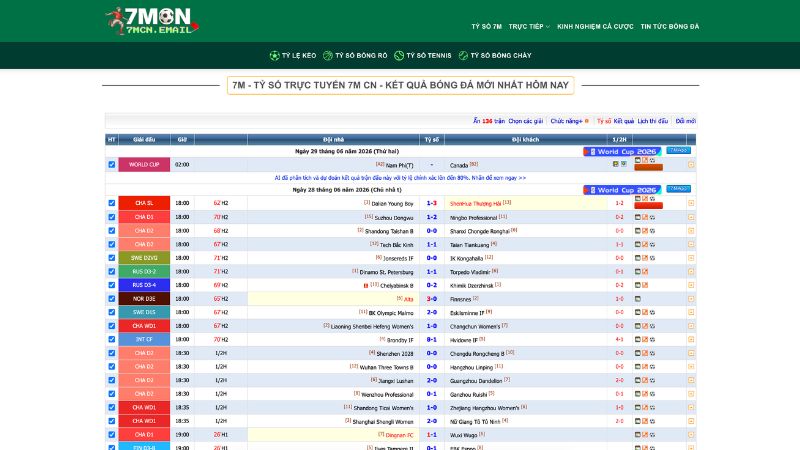The image size is (800, 450).
Task: Open analysis icon in Suzhou Dongwu row
Action: pyautogui.click(x=638, y=217)
